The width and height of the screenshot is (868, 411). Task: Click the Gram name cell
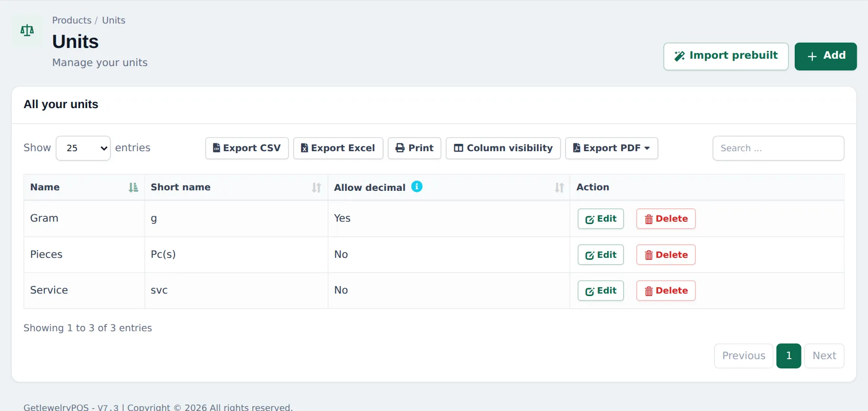84,219
